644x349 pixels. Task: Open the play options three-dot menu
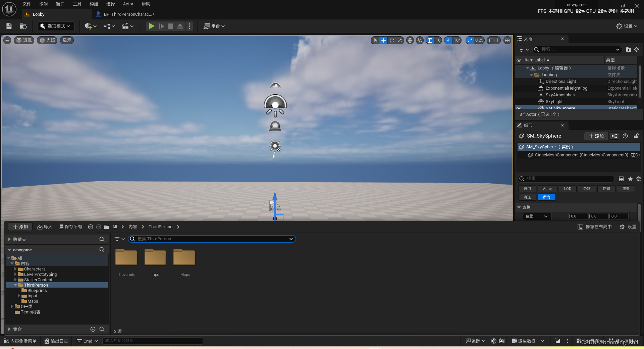[190, 26]
